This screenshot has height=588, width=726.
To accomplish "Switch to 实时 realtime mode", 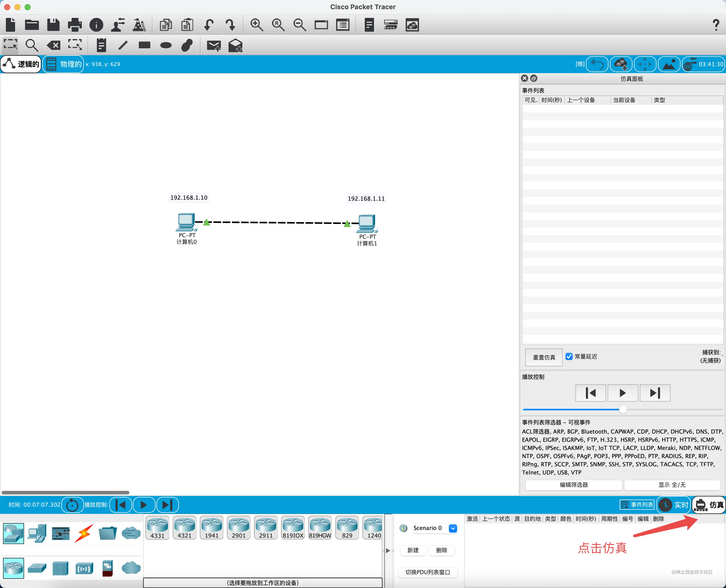I will [x=674, y=505].
